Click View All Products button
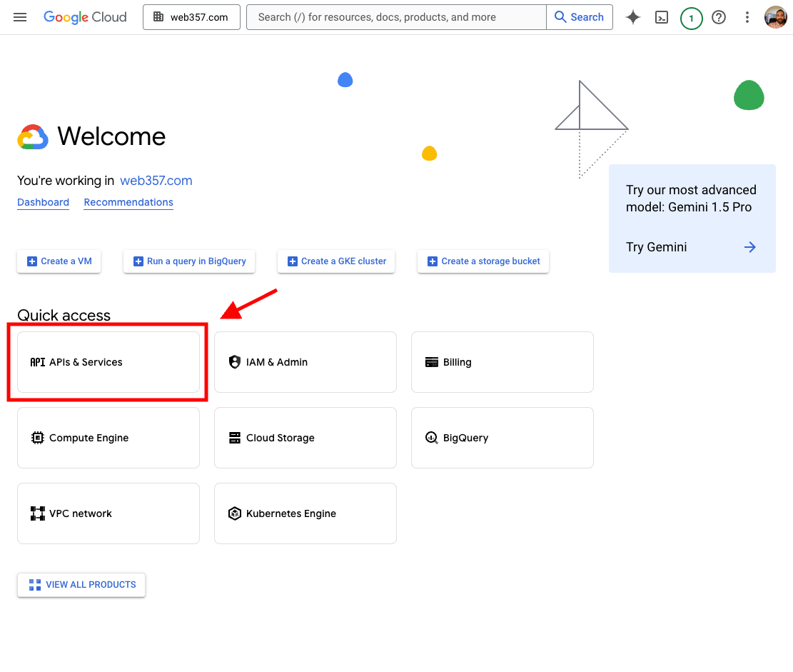This screenshot has height=672, width=793. pos(81,585)
